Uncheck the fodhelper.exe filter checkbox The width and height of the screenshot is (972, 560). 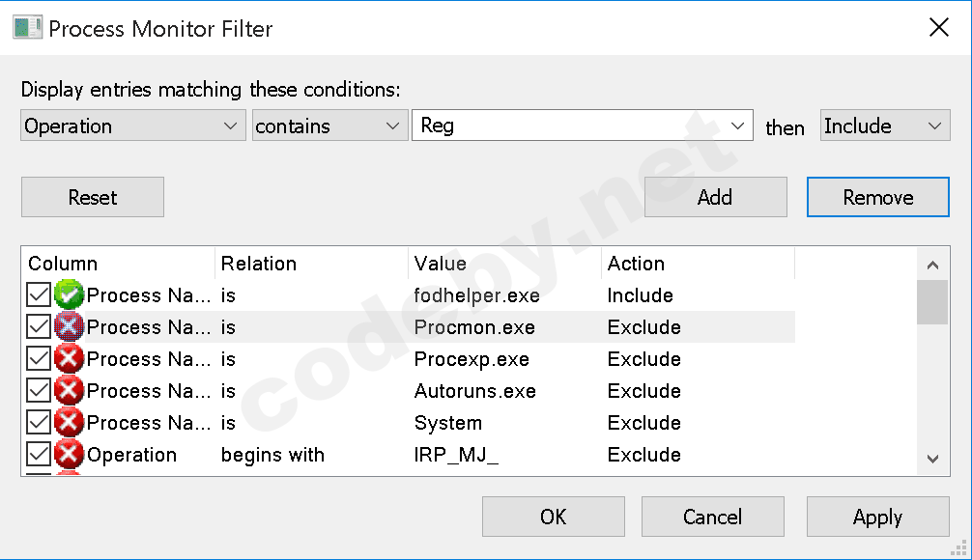[x=39, y=294]
